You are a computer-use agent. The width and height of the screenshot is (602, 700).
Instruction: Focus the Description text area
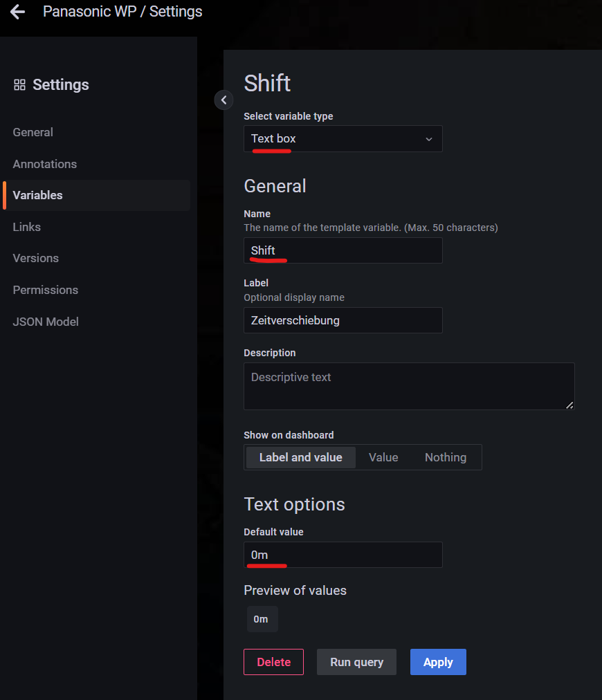point(408,386)
